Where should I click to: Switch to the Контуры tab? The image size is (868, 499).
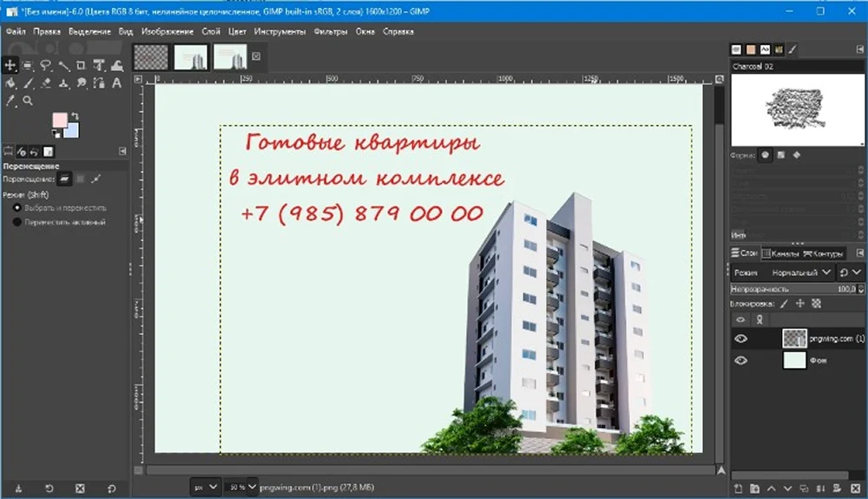823,253
